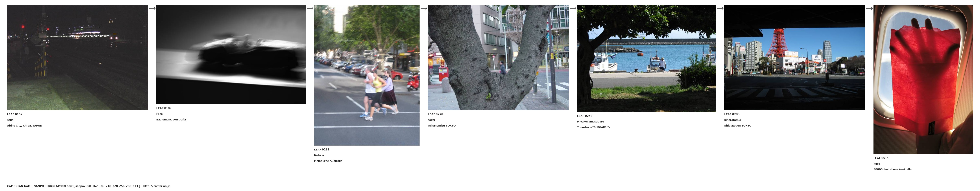Open the red Tokyo Tower photo
Screen dimensions: 980x191
[795, 58]
